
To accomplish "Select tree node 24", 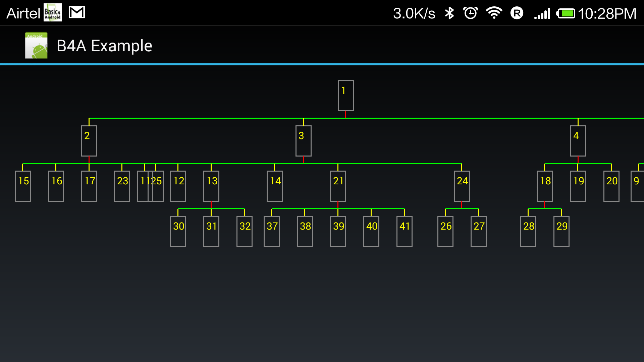I will 462,186.
